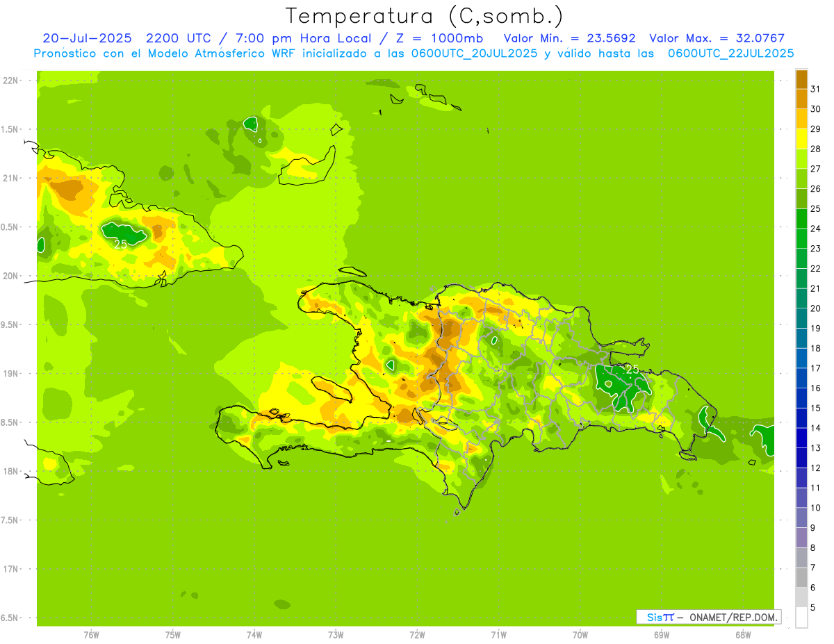The height and width of the screenshot is (644, 834).
Task: Click the '22N' latitude label
Action: tap(10, 81)
